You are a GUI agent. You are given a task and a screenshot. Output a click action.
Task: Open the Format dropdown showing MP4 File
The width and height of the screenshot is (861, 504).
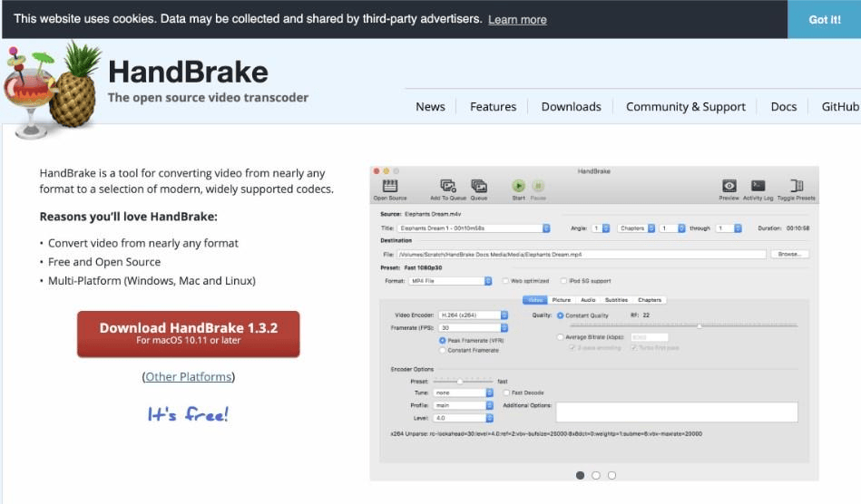pyautogui.click(x=450, y=281)
